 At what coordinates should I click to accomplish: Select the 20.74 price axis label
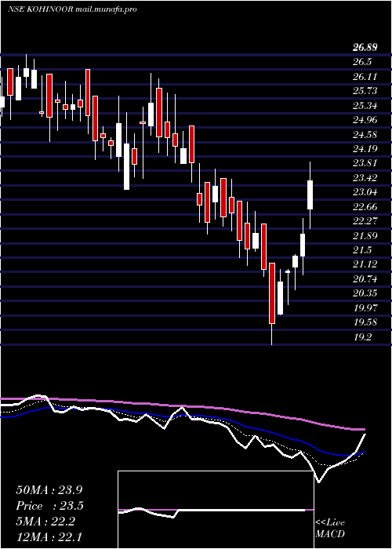[365, 279]
